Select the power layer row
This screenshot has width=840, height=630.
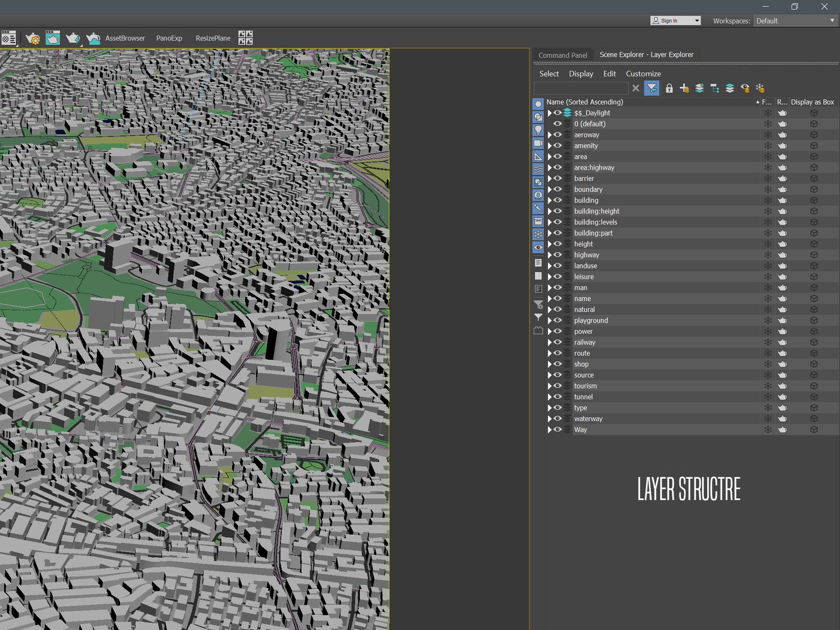coord(692,331)
